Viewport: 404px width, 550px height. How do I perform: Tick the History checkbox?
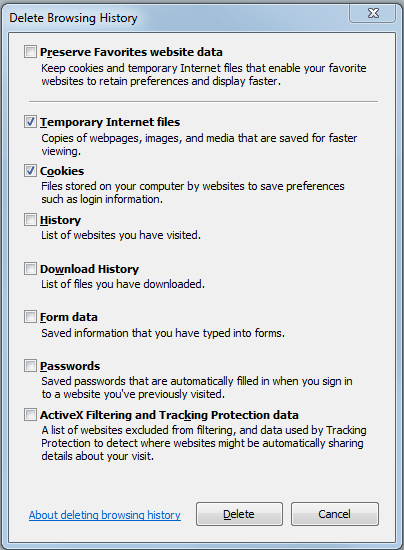(x=30, y=220)
